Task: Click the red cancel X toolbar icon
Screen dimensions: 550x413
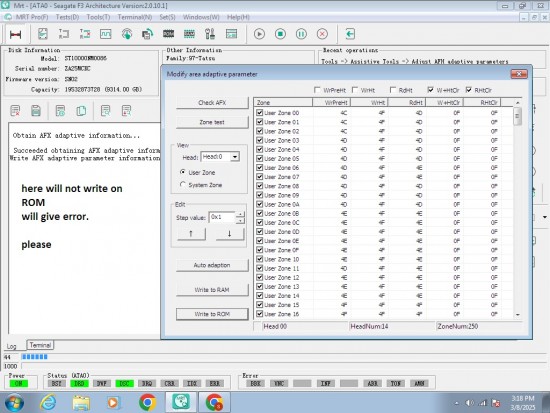Action: [x=322, y=34]
